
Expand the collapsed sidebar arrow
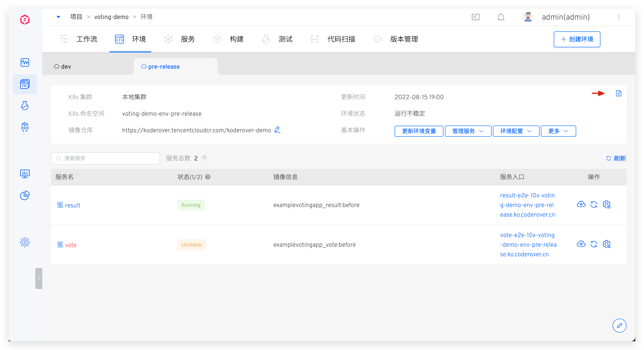click(39, 278)
